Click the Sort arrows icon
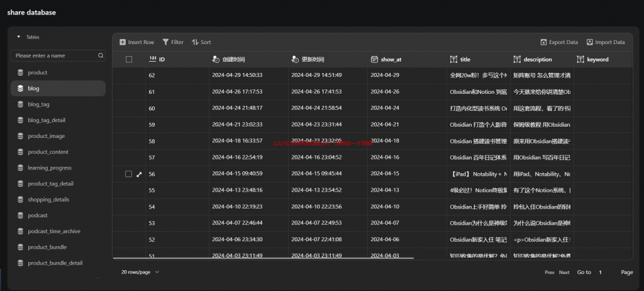 (195, 42)
